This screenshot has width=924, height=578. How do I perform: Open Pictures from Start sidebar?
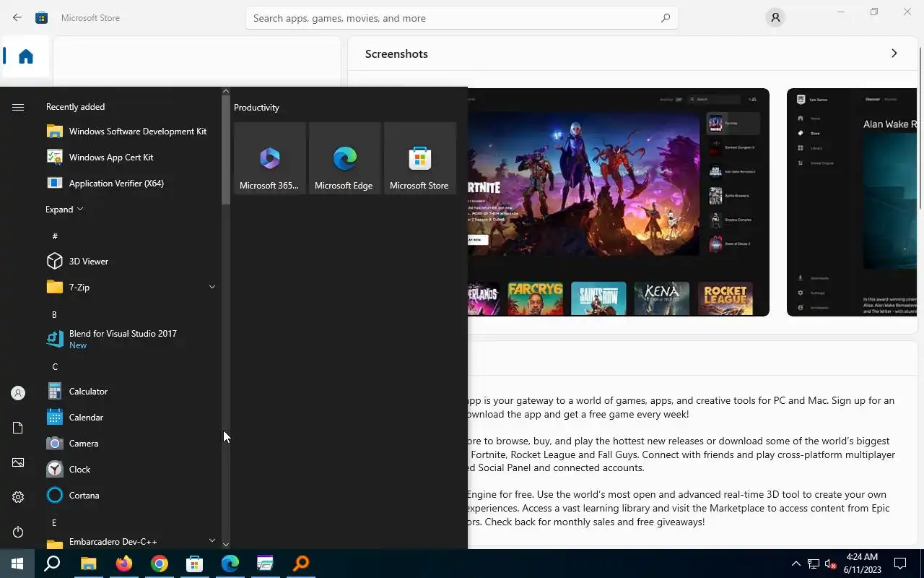coord(18,462)
